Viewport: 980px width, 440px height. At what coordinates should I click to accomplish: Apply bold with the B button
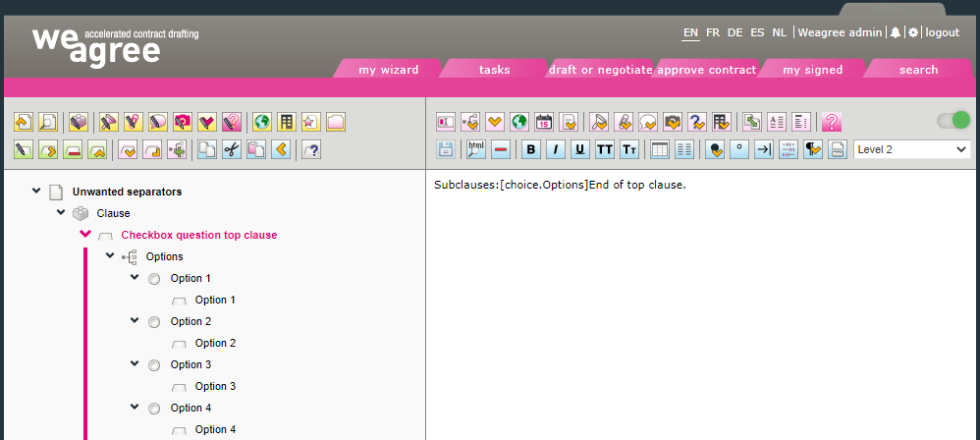[x=531, y=149]
